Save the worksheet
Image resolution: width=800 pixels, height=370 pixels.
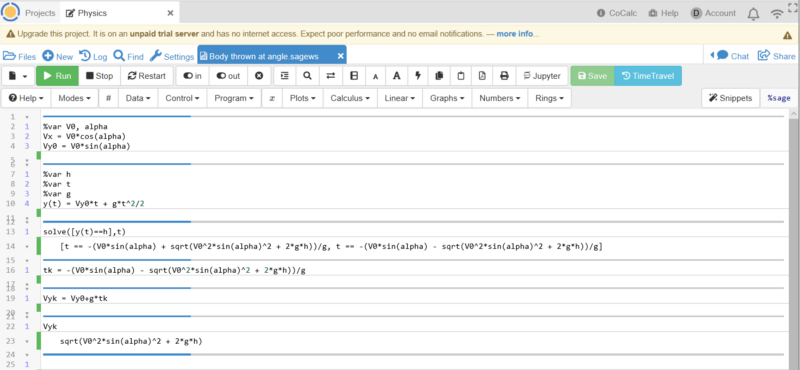click(592, 76)
